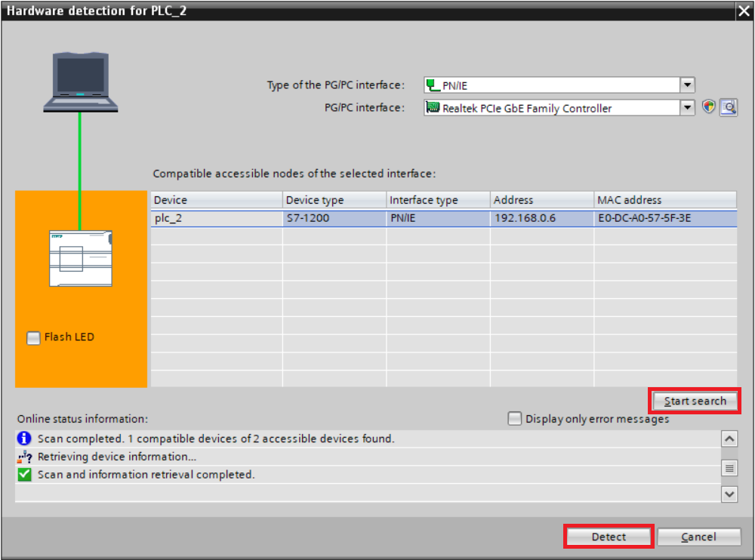755x560 pixels.
Task: Open the Type of PG/PC interface dropdown
Action: coord(687,85)
